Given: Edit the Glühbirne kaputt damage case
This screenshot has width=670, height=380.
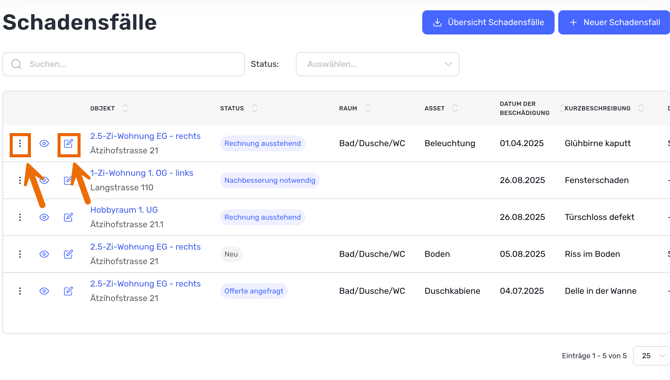Looking at the screenshot, I should pyautogui.click(x=68, y=144).
